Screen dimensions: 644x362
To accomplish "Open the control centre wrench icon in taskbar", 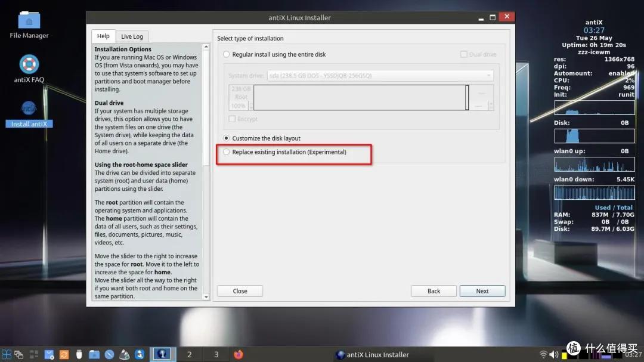I will click(140, 354).
